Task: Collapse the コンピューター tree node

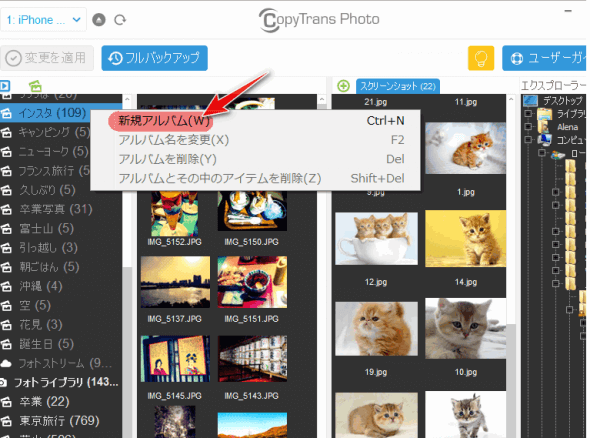Action: (x=528, y=140)
